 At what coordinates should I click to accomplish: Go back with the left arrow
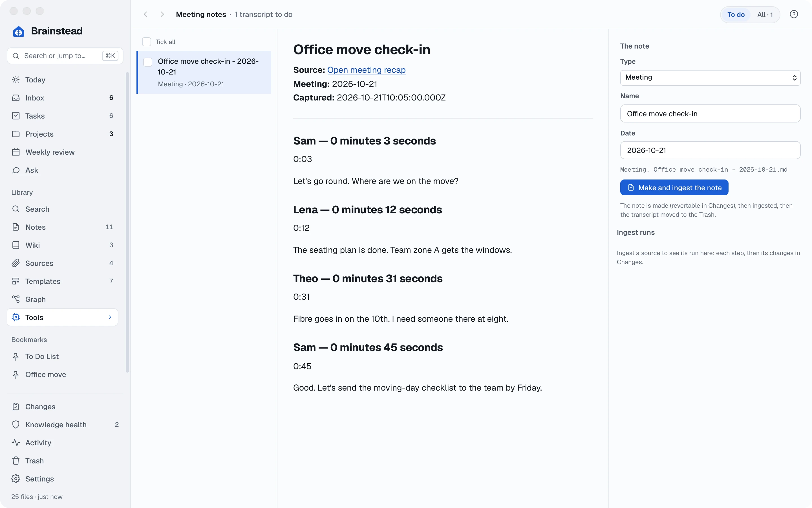click(x=145, y=14)
